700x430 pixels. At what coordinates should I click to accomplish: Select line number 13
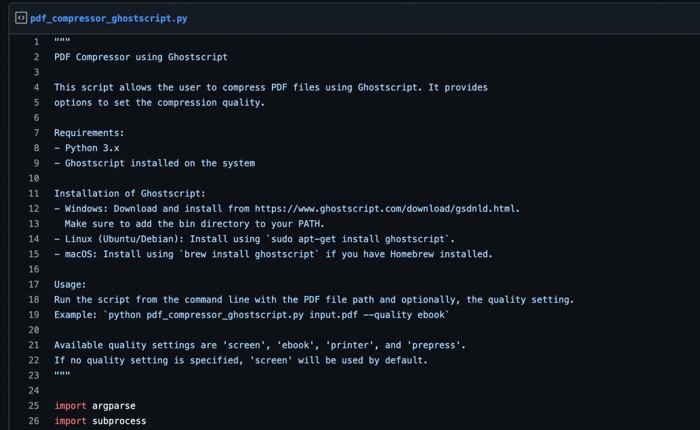click(x=34, y=224)
